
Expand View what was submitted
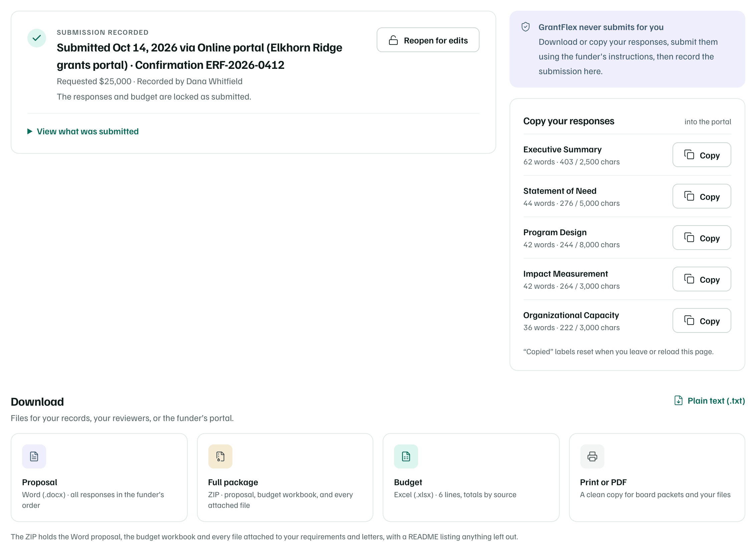(83, 131)
